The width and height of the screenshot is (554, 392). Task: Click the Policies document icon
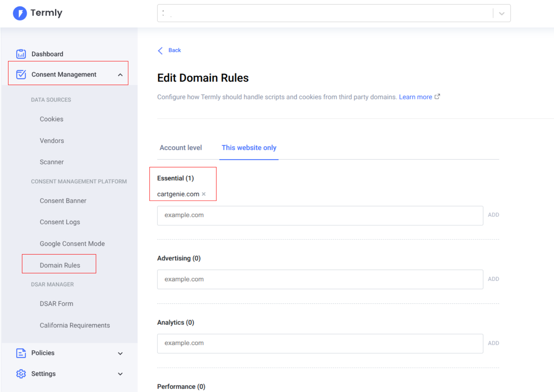21,353
